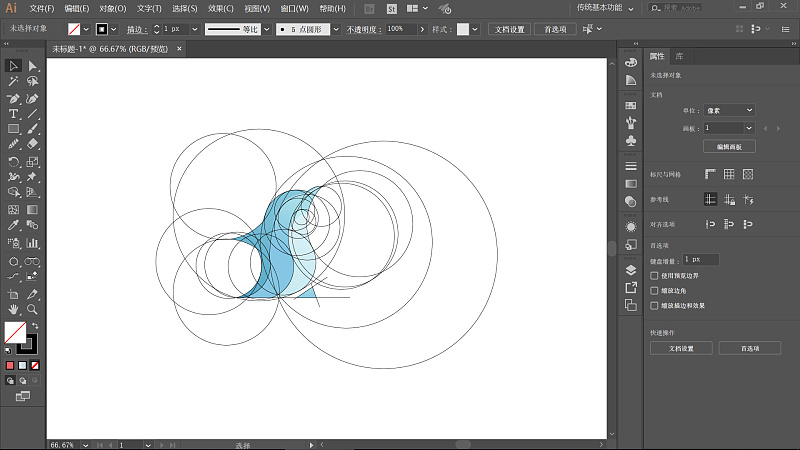Open the Window (窗口) menu

(x=294, y=9)
